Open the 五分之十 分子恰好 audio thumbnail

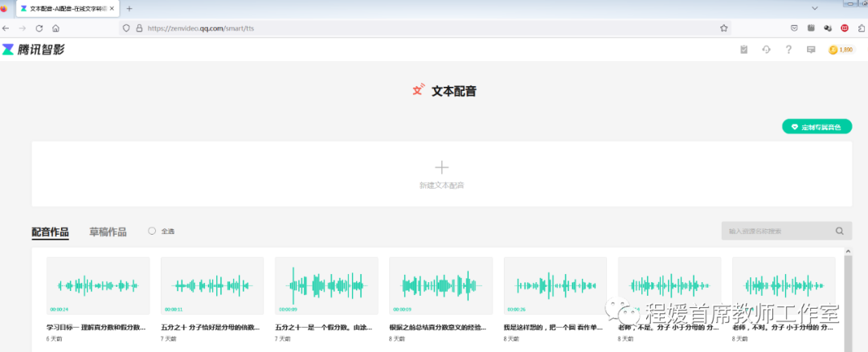(x=212, y=285)
